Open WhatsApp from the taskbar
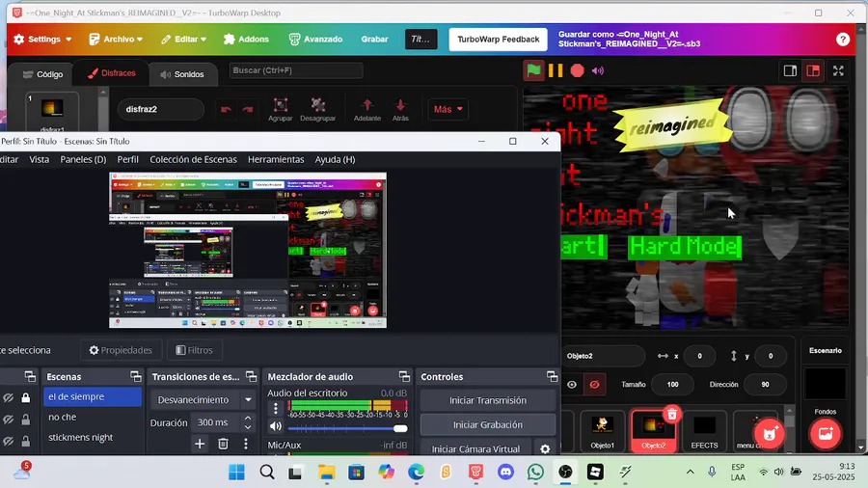This screenshot has width=868, height=488. point(535,472)
